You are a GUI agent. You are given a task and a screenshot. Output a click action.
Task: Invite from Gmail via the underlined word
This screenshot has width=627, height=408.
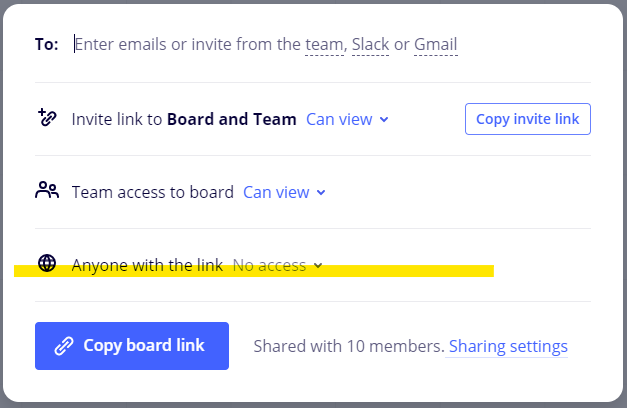(x=435, y=45)
